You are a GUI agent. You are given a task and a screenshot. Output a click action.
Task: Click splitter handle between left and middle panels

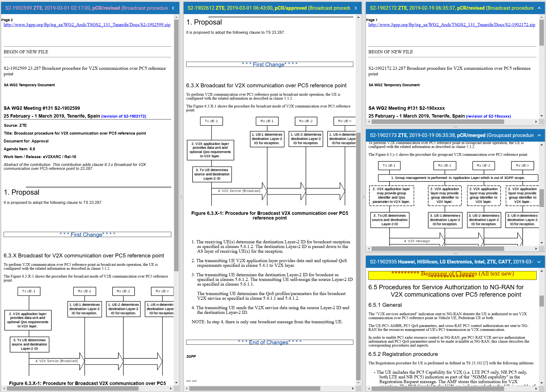[181, 197]
